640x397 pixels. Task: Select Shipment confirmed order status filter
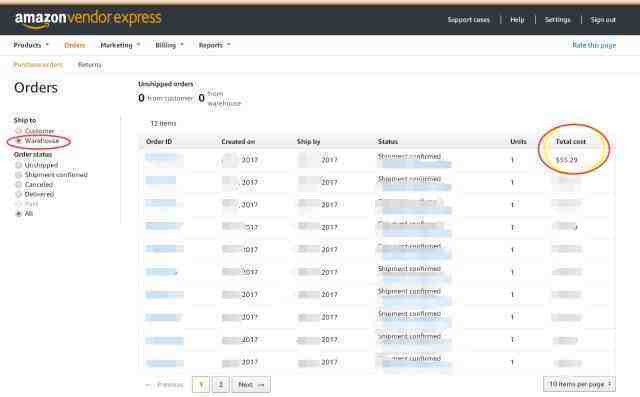(18, 175)
